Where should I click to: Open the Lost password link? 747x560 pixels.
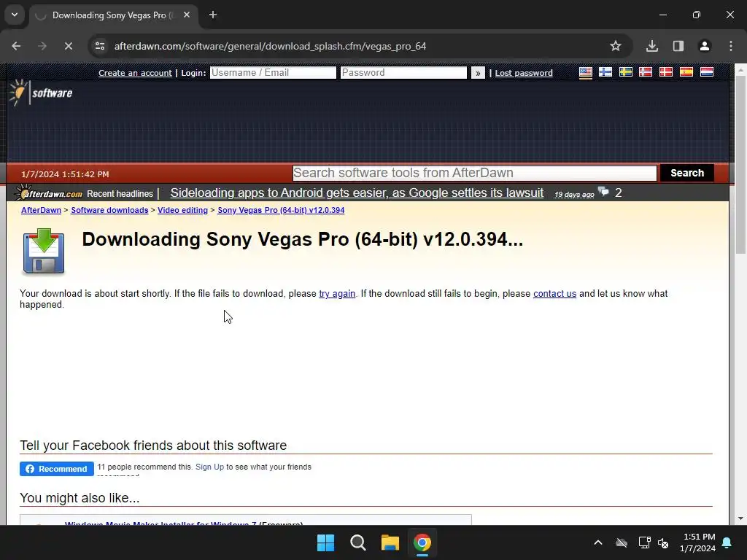(524, 73)
